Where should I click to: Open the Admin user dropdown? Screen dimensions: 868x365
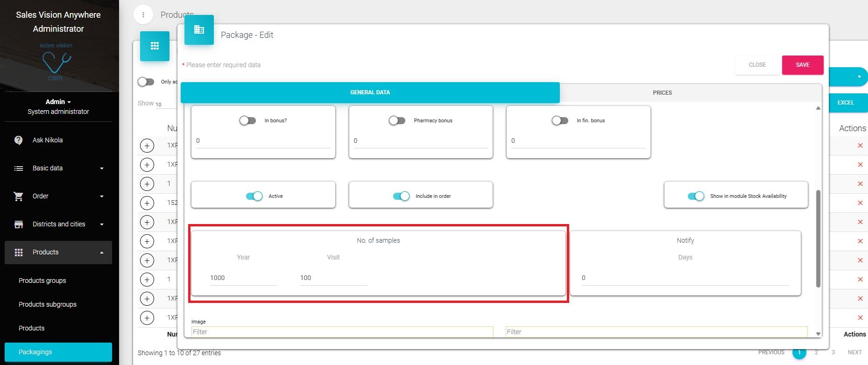(58, 102)
